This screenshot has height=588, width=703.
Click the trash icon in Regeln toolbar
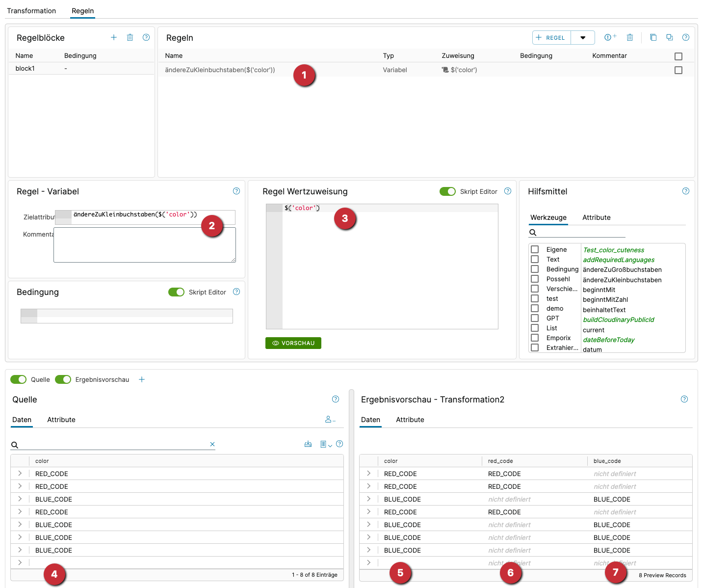pos(630,37)
